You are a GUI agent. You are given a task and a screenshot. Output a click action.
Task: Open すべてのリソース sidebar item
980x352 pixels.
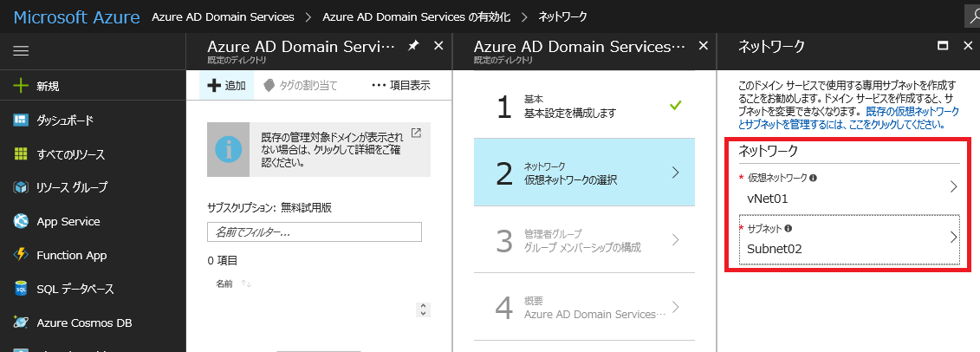click(x=93, y=153)
